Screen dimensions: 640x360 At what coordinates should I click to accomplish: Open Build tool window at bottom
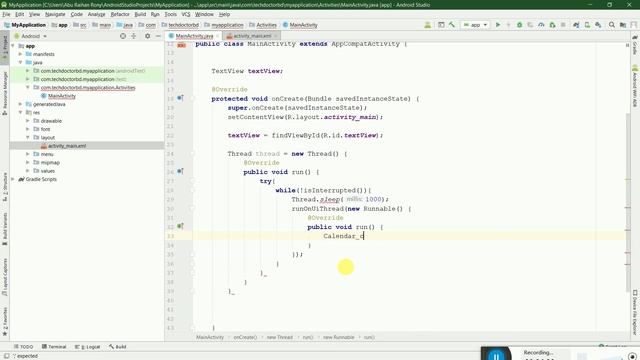[118, 347]
